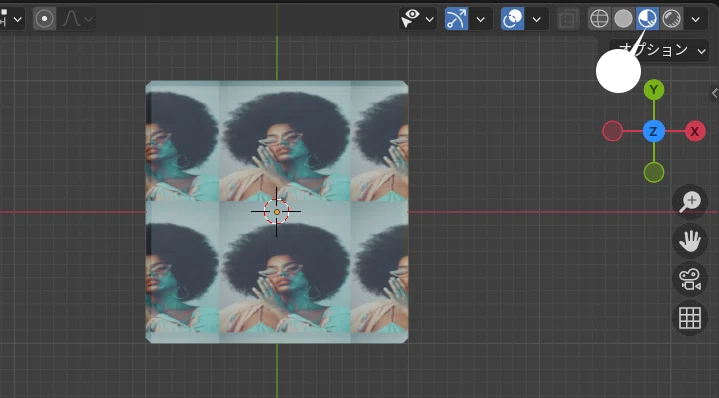This screenshot has height=398, width=719.
Task: Switch to material preview shading
Action: 647,19
